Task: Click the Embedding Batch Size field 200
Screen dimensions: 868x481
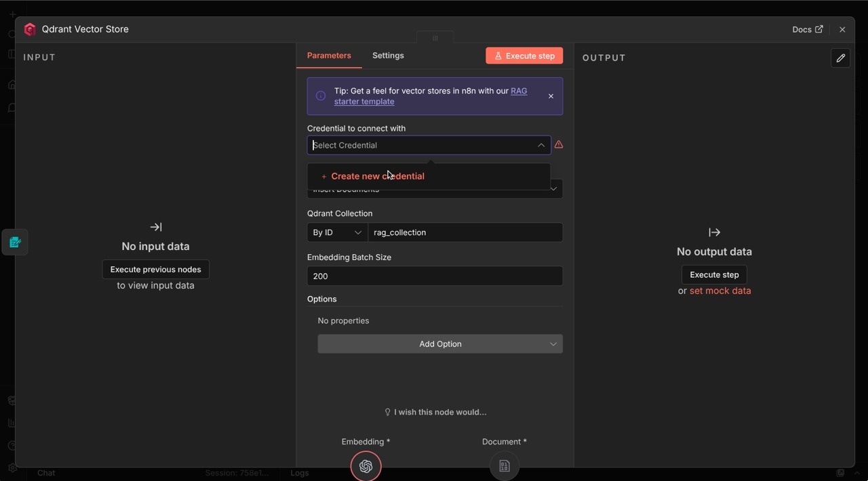Action: [435, 276]
